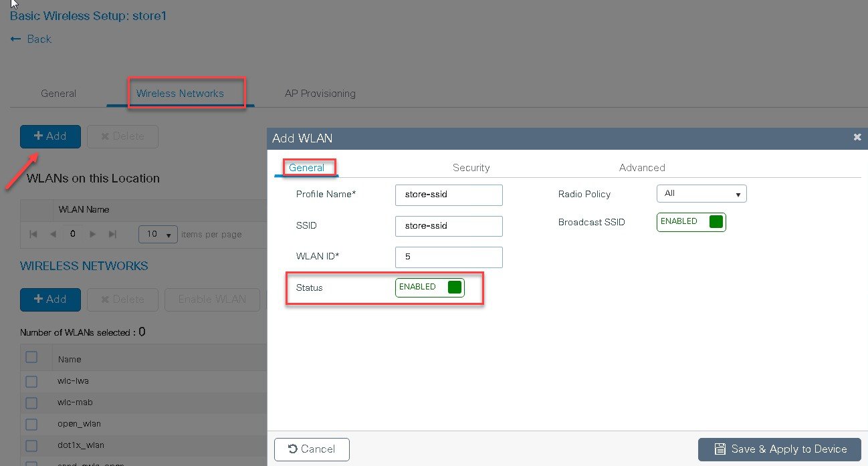Viewport: 868px width, 466px height.
Task: Open the Advanced tab in Add WLAN
Action: pyautogui.click(x=642, y=168)
